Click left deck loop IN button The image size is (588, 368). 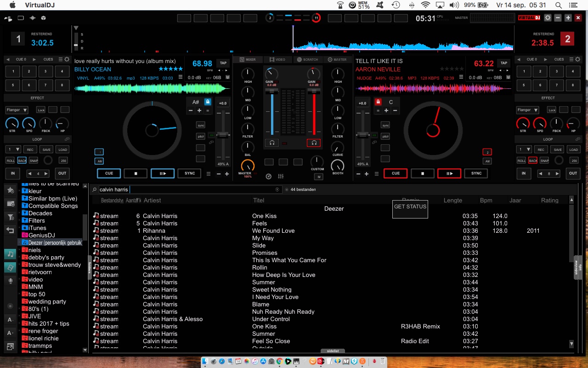tap(13, 173)
